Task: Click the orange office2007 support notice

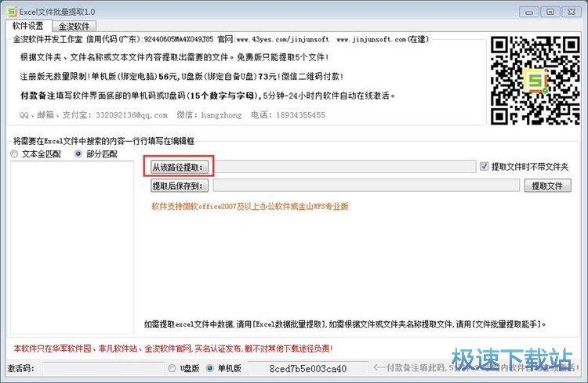Action: click(x=250, y=206)
